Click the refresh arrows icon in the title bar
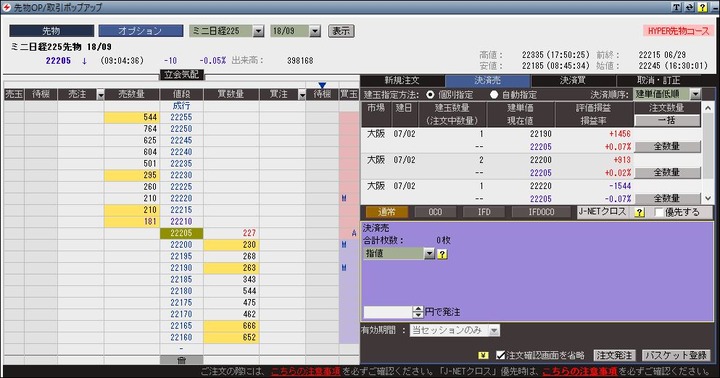 [689, 7]
